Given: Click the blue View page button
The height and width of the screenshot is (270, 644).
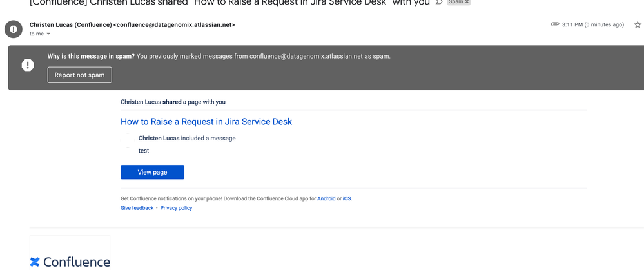Looking at the screenshot, I should click(x=152, y=172).
